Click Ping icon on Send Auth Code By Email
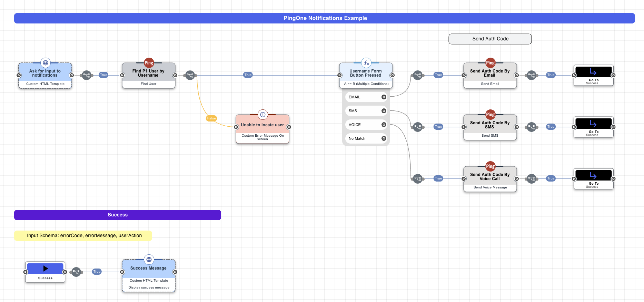 [x=490, y=63]
